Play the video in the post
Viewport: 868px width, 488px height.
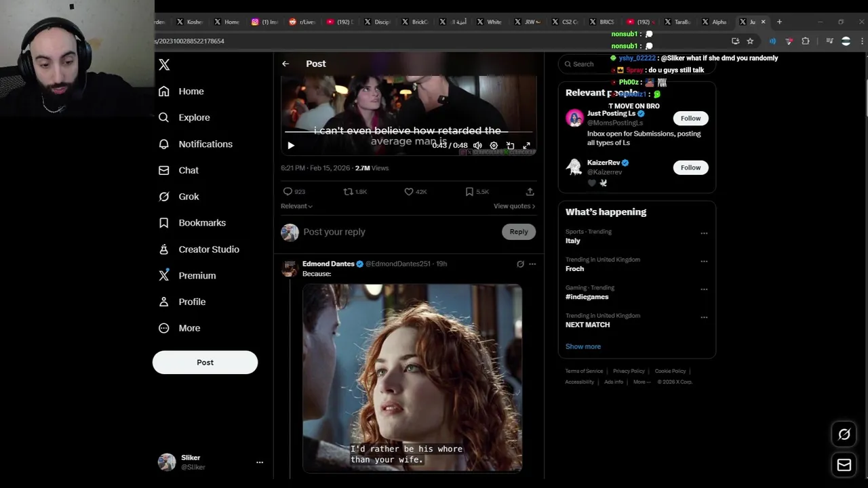(291, 146)
